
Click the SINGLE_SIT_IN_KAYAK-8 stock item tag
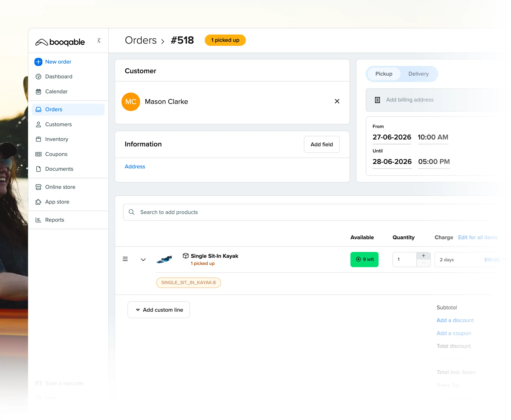click(x=188, y=283)
